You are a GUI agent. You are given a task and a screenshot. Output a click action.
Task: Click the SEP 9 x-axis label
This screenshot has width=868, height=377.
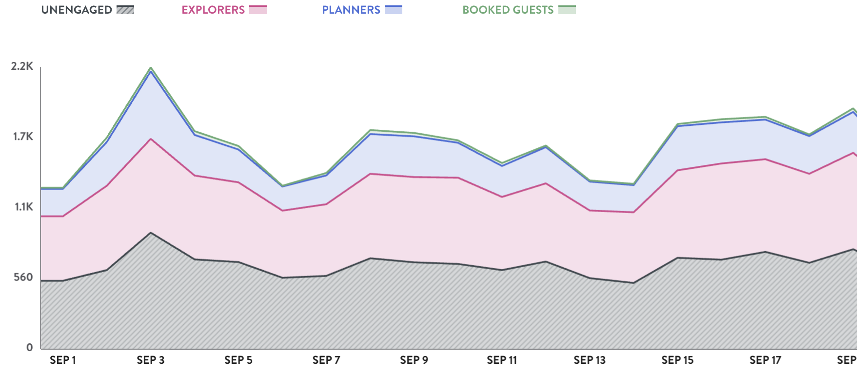tap(414, 360)
